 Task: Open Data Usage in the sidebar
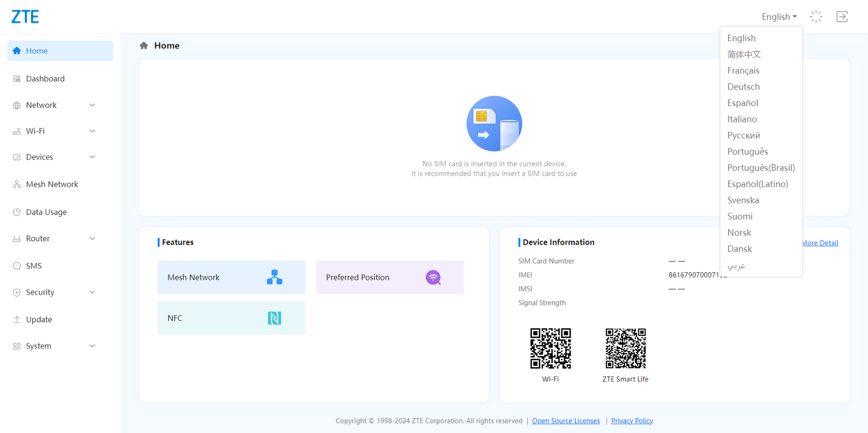[x=46, y=212]
